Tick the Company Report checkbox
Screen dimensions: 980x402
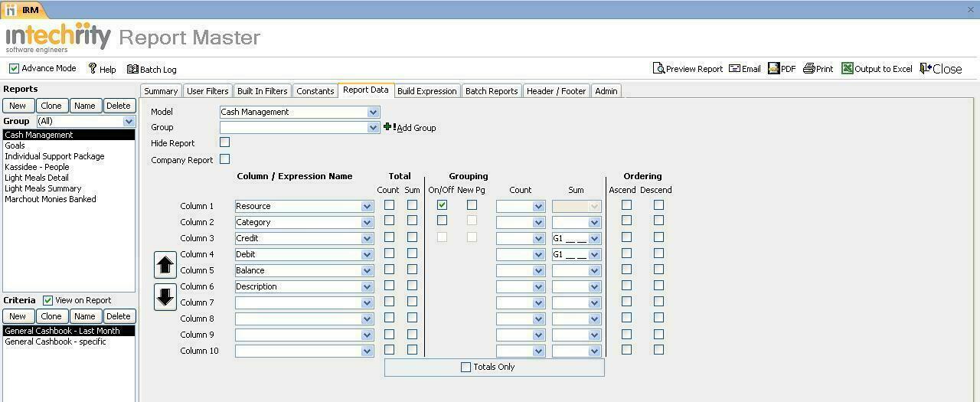pyautogui.click(x=224, y=159)
